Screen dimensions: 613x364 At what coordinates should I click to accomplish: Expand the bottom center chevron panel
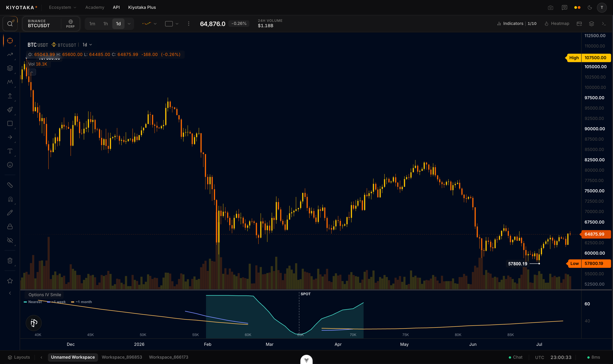(x=306, y=360)
